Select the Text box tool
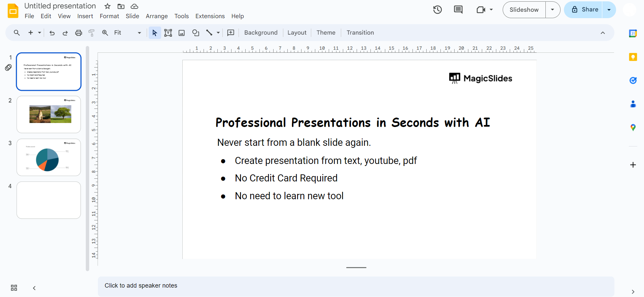The height and width of the screenshot is (297, 644). point(168,33)
